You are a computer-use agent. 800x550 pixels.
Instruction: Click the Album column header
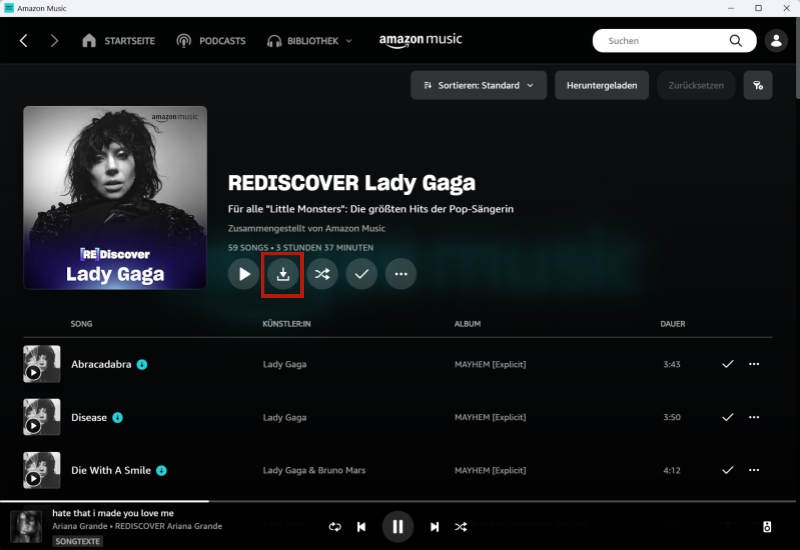point(468,324)
